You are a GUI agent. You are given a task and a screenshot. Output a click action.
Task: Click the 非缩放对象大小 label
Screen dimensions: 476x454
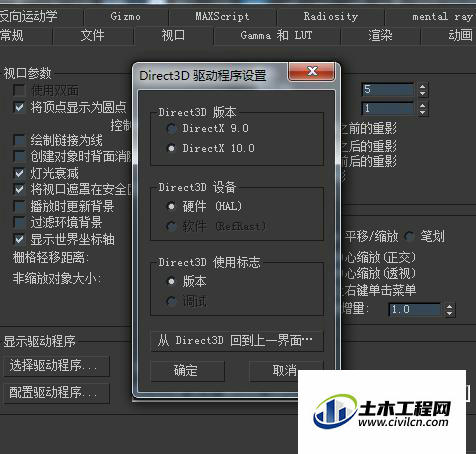[57, 278]
